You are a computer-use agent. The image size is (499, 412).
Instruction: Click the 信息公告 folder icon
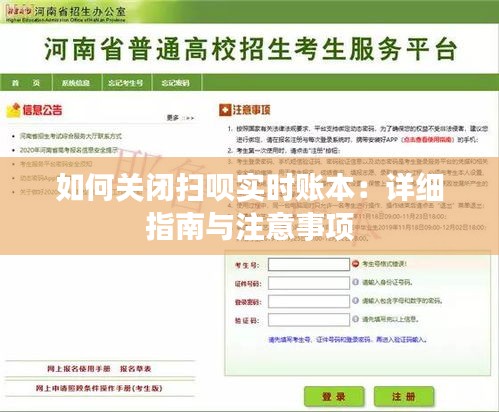tap(13, 110)
